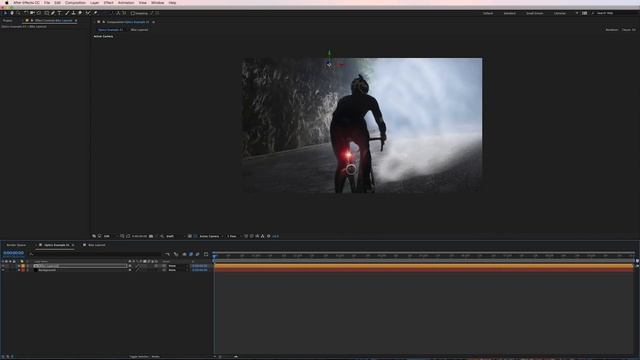Choose the Default workspace
640x360 pixels.
[x=488, y=13]
